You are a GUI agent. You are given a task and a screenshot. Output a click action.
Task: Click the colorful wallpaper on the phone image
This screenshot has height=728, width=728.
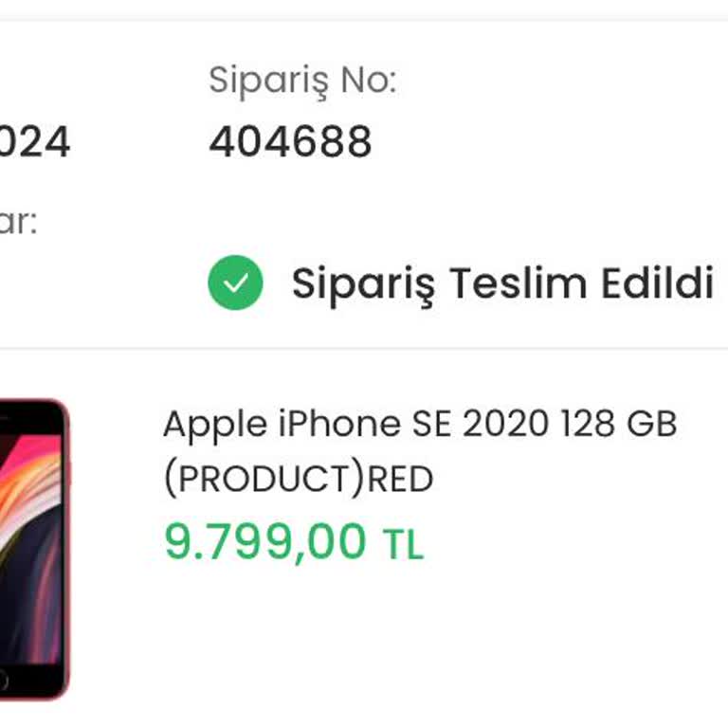(28, 531)
